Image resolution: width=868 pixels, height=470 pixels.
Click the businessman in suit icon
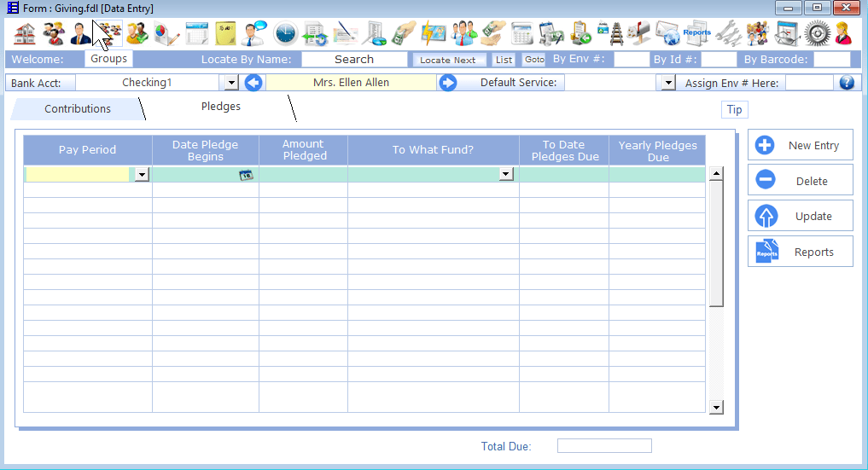[x=81, y=34]
